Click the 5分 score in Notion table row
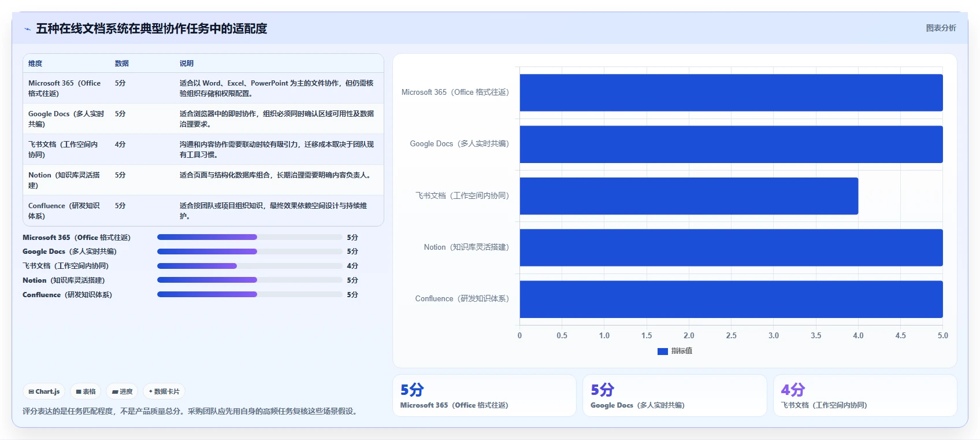This screenshot has width=980, height=440. point(120,175)
